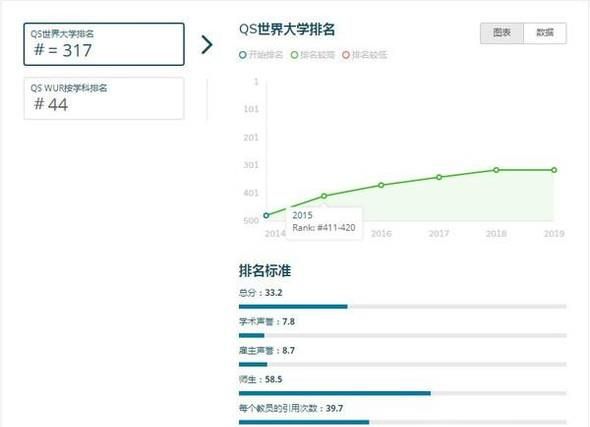This screenshot has height=427, width=590.
Task: Click the 每个教员的引用次数 39.7 progress bar
Action: [x=403, y=422]
